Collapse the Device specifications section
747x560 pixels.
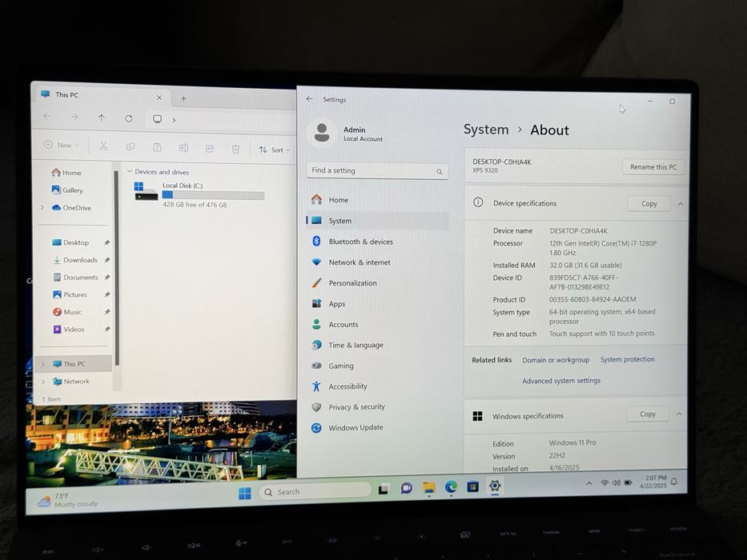click(x=681, y=204)
